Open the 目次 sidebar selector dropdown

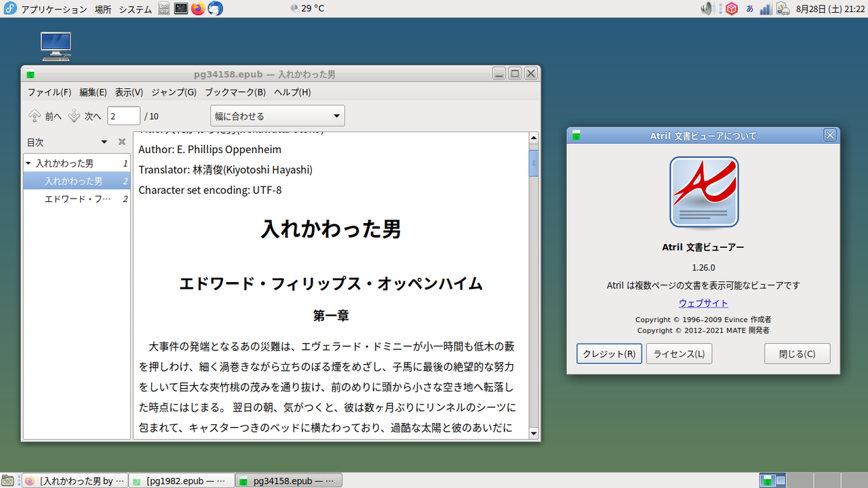104,142
